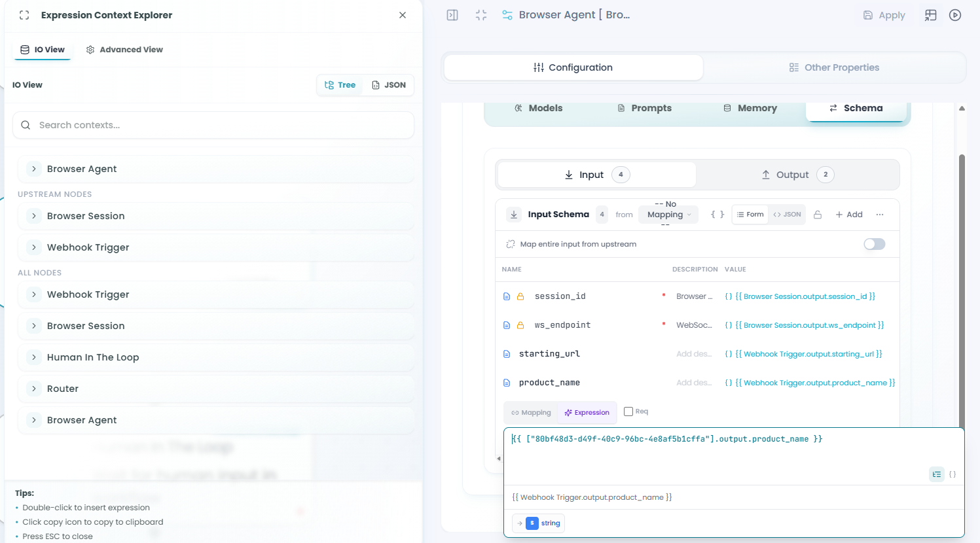Check the Req checkbox
Screen dimensions: 980x543
(628, 412)
